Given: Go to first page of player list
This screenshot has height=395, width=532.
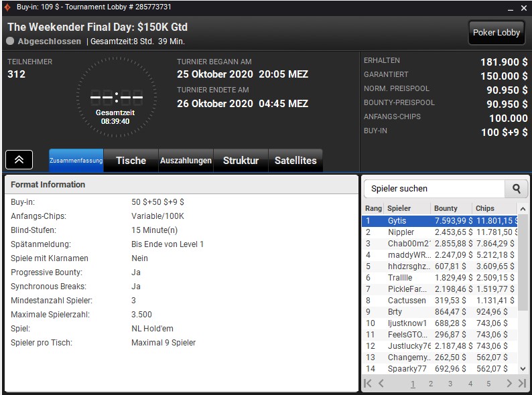Looking at the screenshot, I should (368, 384).
